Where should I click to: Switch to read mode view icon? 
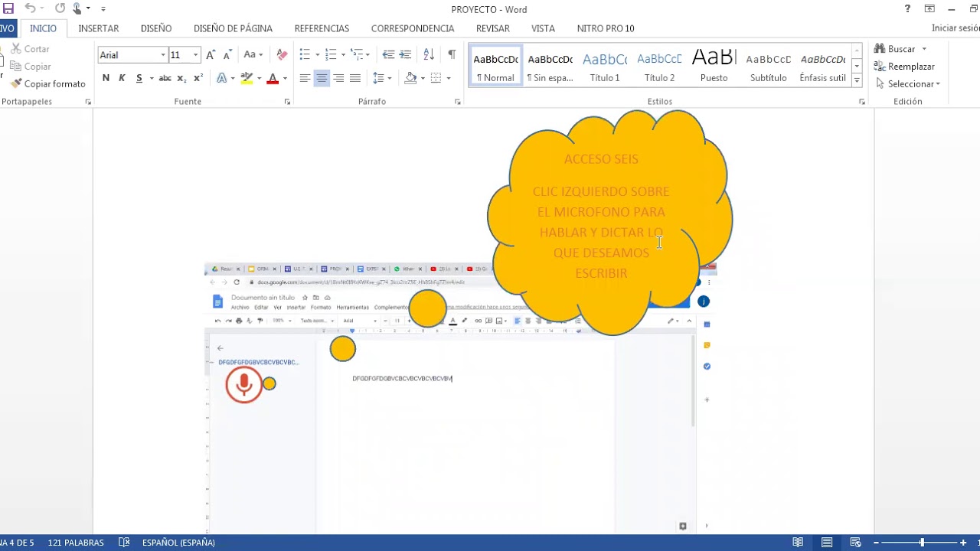[x=798, y=543]
